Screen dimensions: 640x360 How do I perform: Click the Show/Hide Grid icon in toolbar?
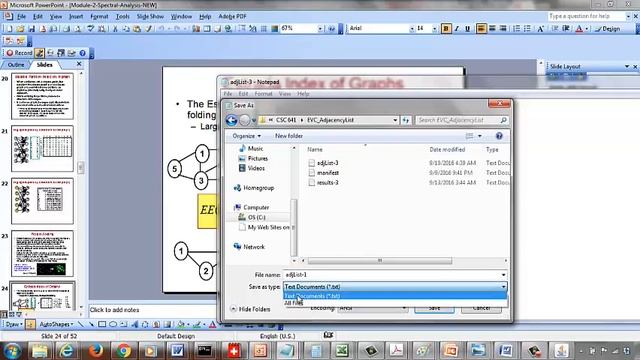pos(264,29)
